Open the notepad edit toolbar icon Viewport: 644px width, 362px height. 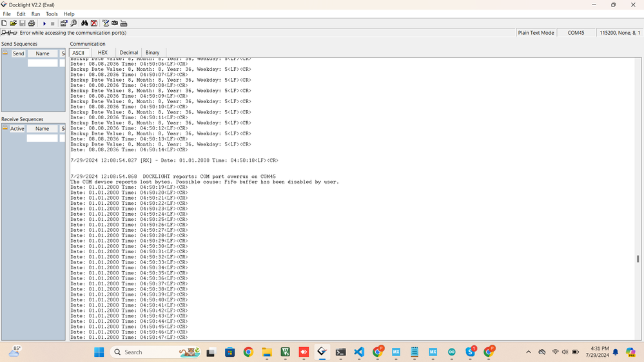[106, 23]
